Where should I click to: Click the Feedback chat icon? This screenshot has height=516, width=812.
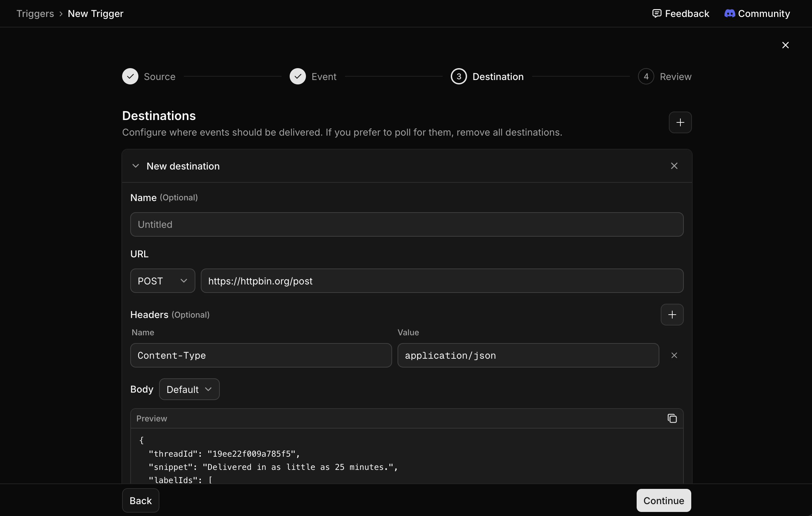[657, 14]
